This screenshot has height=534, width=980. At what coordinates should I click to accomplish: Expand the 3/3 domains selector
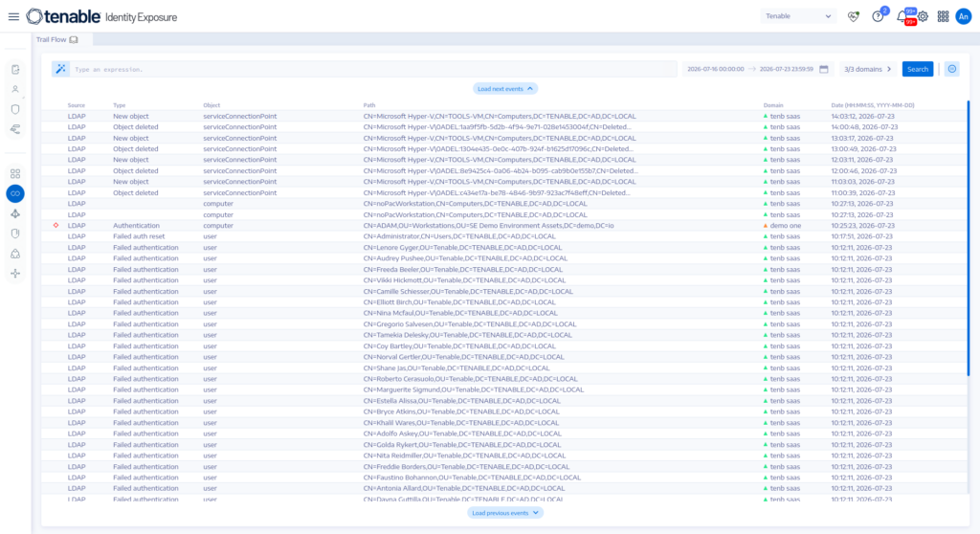[x=867, y=70]
